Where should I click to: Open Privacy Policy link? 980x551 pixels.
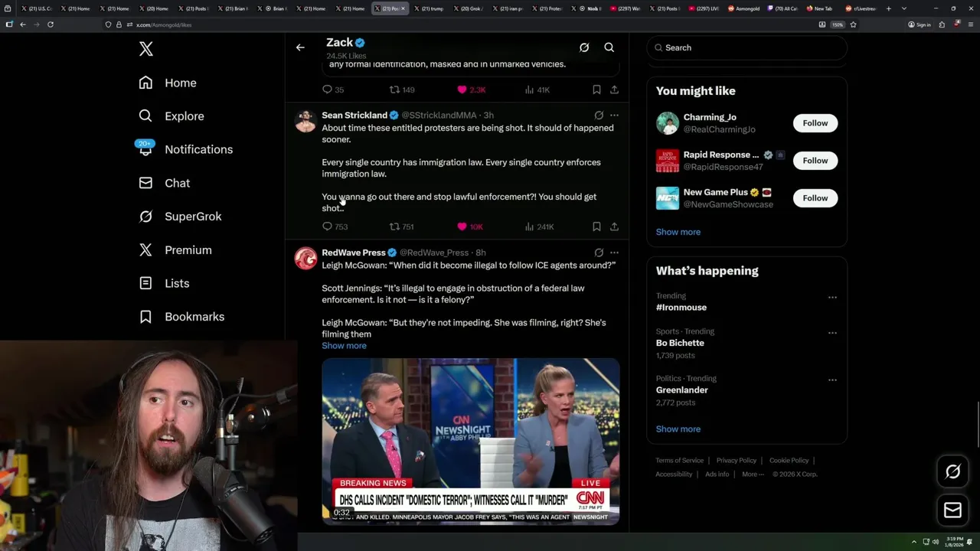coord(736,461)
